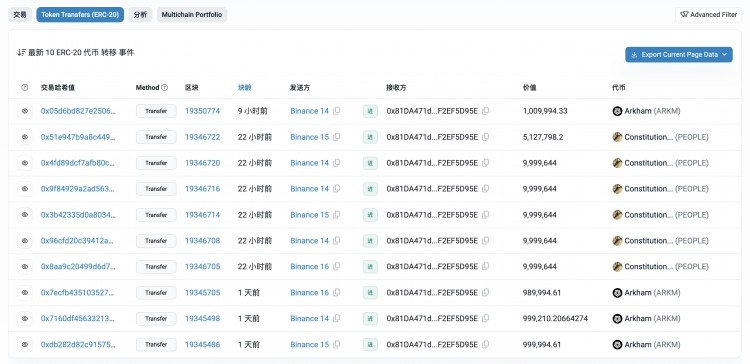Click the 进 direction badge in block 19345486 row

pos(370,344)
